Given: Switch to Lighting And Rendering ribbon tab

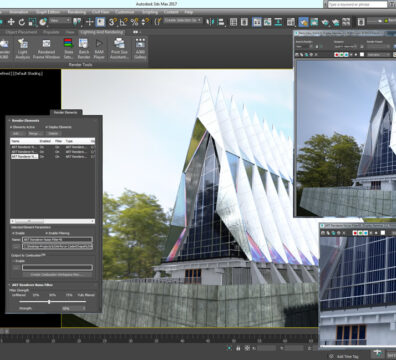Looking at the screenshot, I should click(102, 32).
